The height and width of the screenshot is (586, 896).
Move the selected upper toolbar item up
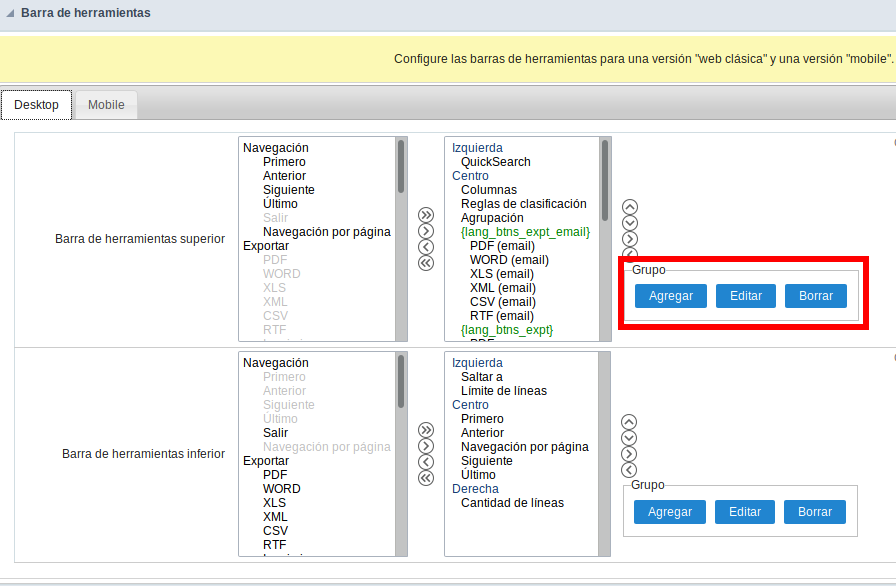[x=629, y=207]
